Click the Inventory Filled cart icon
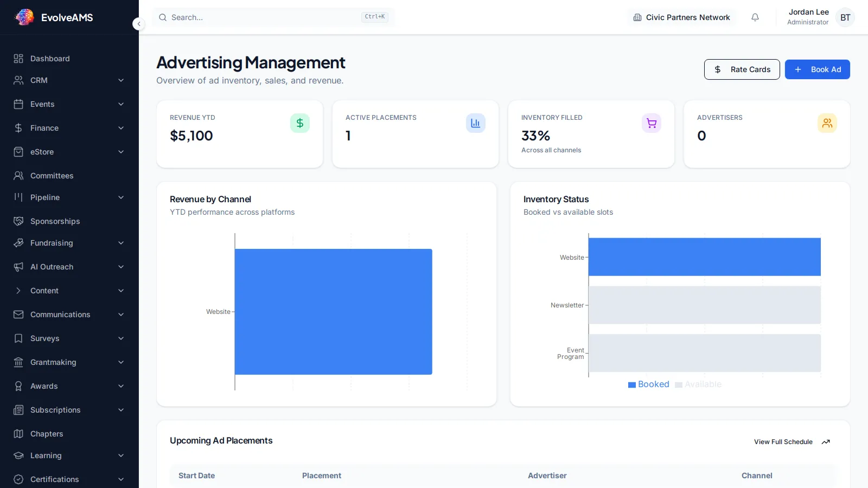This screenshot has width=868, height=488. [x=652, y=123]
